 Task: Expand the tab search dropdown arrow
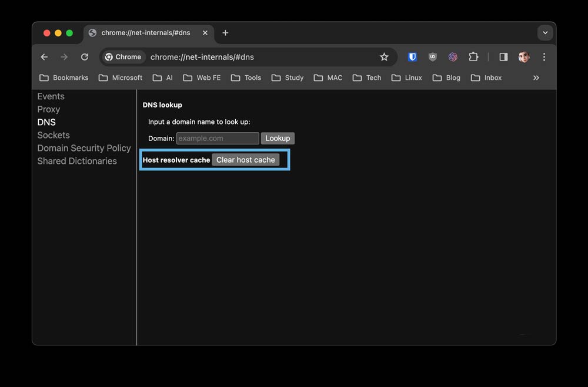545,33
